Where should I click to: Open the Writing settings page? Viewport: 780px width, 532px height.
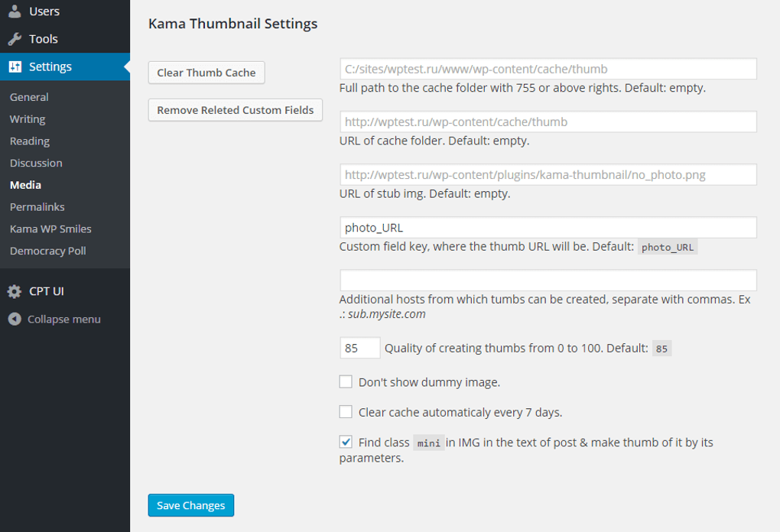[x=27, y=118]
